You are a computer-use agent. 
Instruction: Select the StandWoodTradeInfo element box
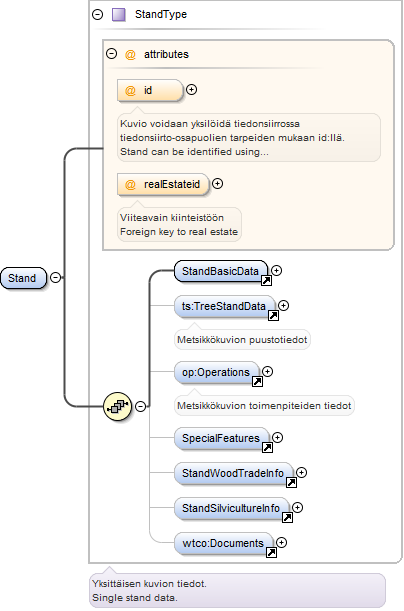[234, 473]
